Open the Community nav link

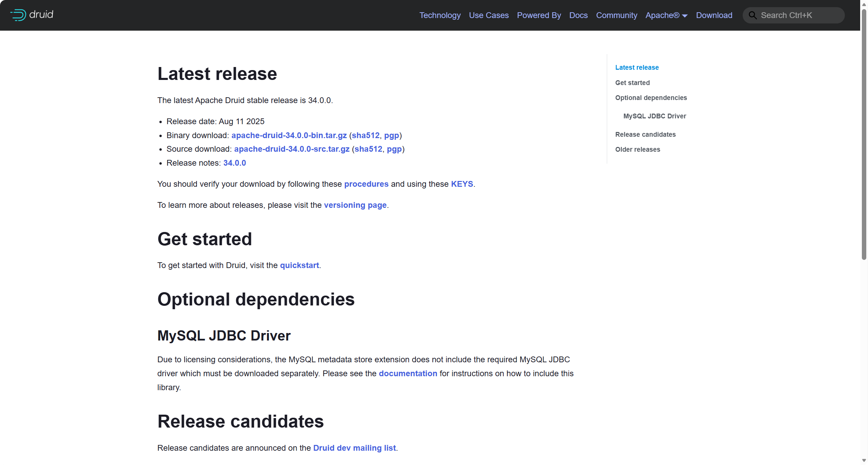[616, 15]
